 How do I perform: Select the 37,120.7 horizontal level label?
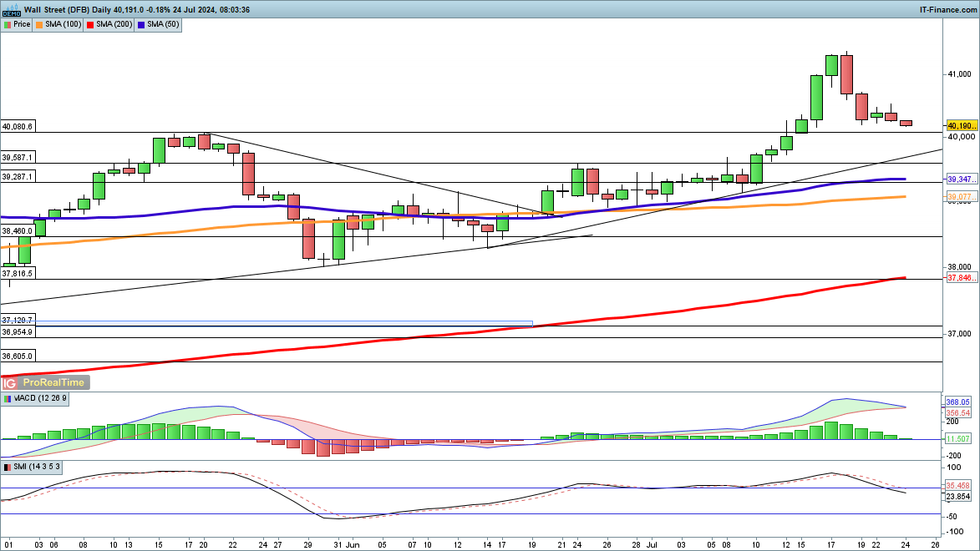[x=18, y=320]
